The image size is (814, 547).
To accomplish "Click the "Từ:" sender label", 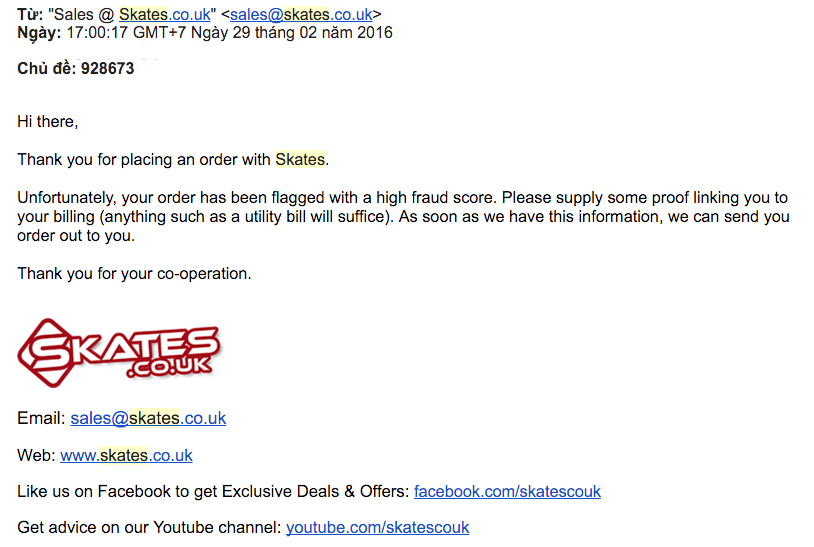I will coord(30,14).
